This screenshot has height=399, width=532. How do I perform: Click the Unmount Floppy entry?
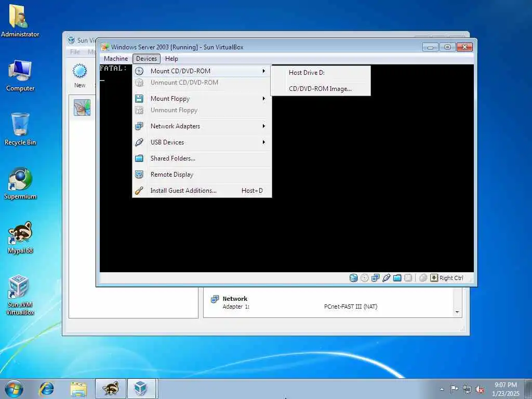(202, 110)
